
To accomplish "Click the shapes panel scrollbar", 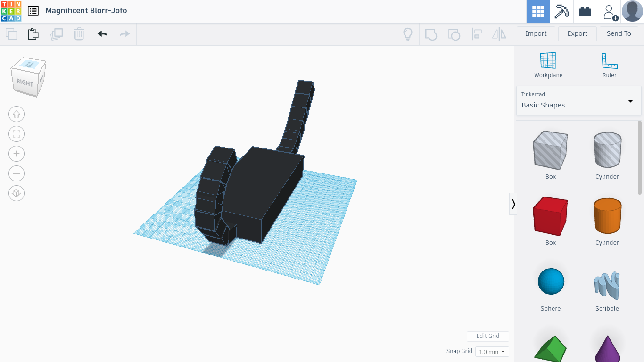I will coord(640,157).
